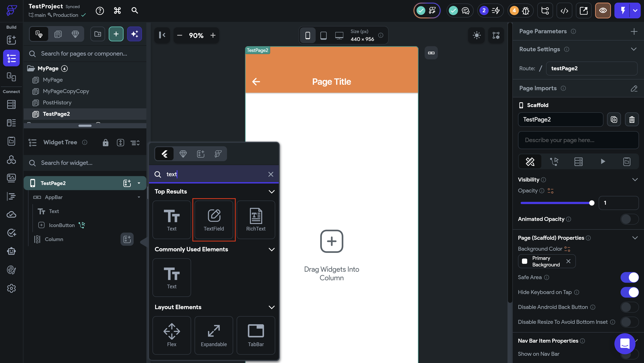
Task: Open the Actions tab in properties panel
Action: [x=554, y=162]
